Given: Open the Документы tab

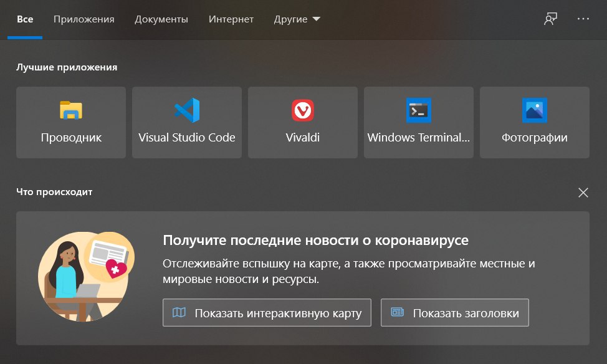Looking at the screenshot, I should coord(161,19).
